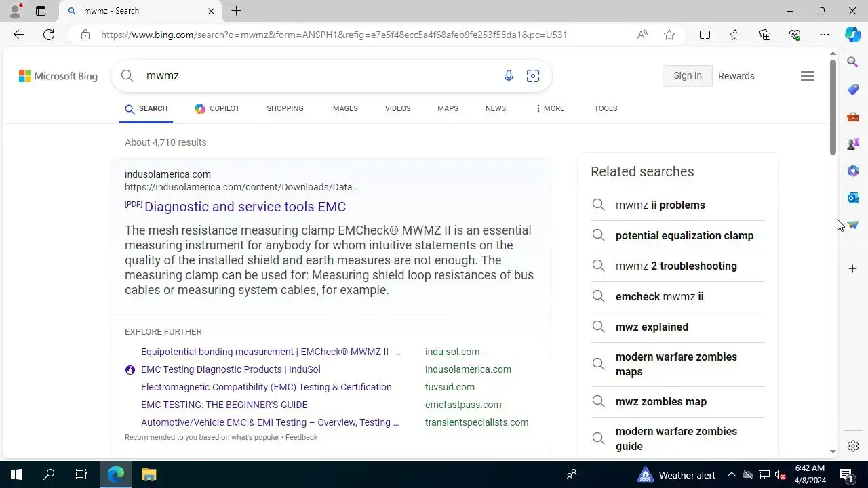Open Diagnostic and service tools EMC result
The image size is (868, 488).
pos(245,207)
